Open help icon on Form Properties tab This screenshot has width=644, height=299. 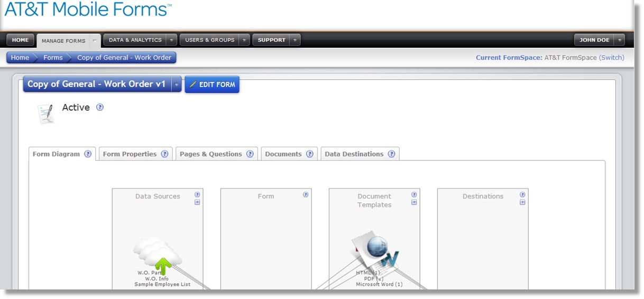coord(164,154)
